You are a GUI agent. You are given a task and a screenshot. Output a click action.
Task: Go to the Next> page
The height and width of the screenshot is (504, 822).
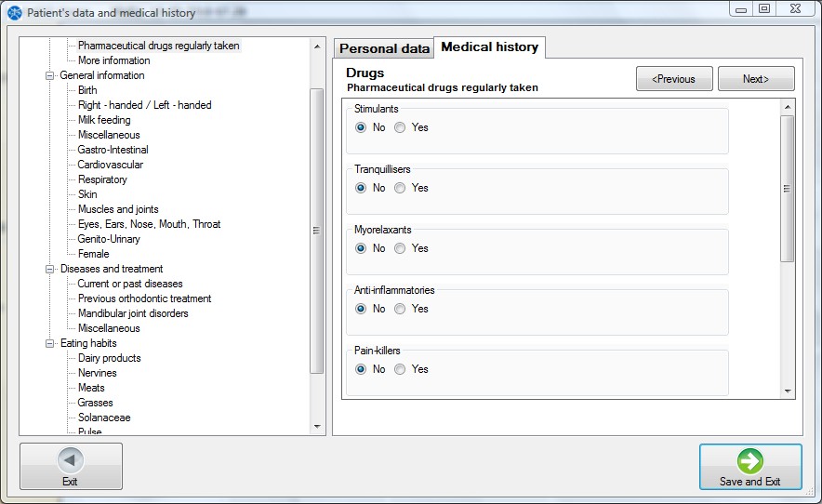pos(756,79)
